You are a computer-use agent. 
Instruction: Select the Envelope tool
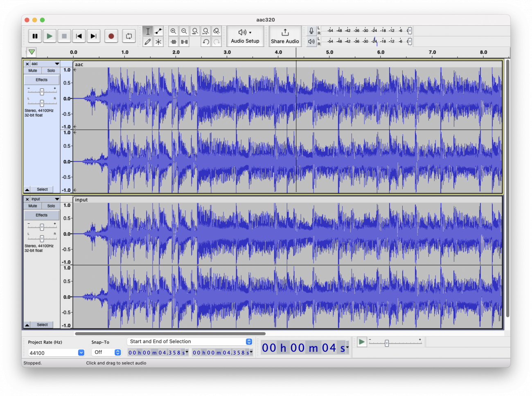click(158, 31)
